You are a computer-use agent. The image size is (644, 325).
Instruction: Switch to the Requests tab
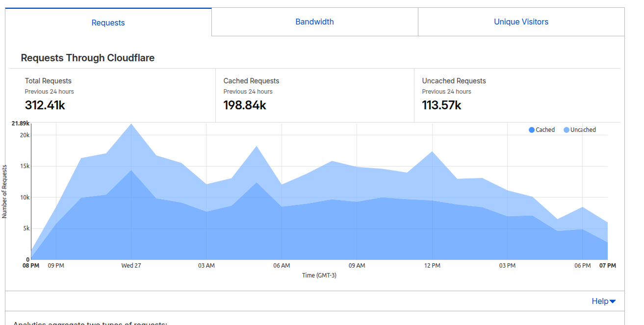click(108, 23)
